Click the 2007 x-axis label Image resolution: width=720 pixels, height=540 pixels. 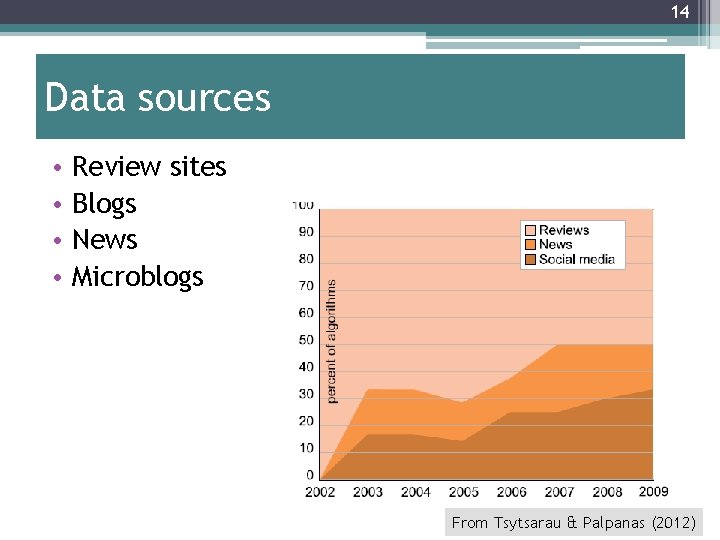[x=559, y=492]
